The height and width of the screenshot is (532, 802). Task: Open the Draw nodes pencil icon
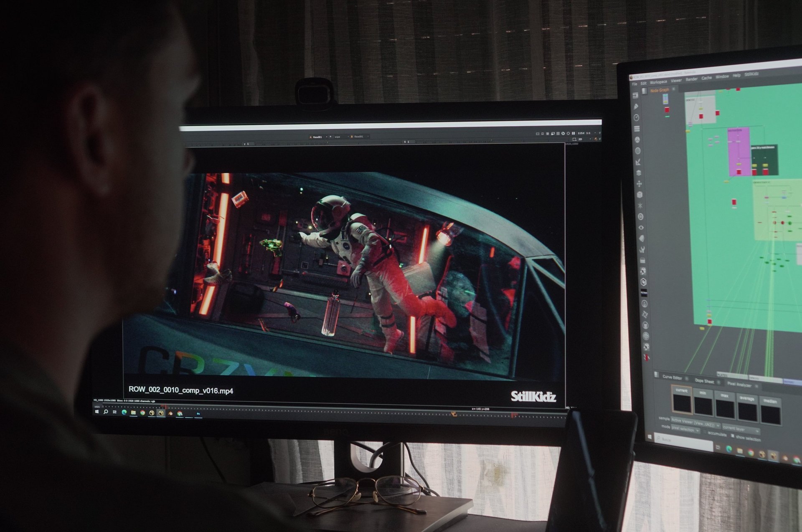point(636,107)
